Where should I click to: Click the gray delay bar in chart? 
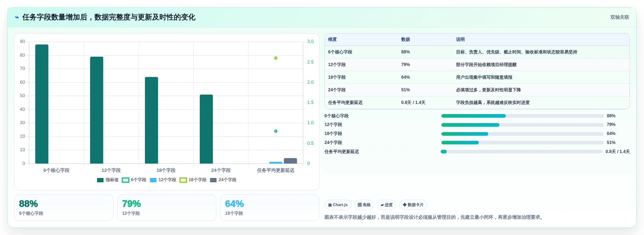pyautogui.click(x=290, y=161)
